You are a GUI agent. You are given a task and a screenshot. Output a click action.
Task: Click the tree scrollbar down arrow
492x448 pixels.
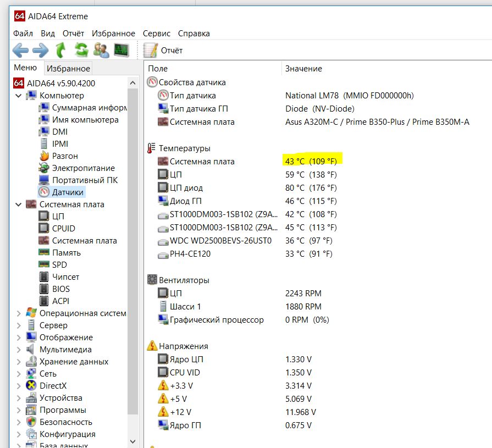pyautogui.click(x=132, y=442)
